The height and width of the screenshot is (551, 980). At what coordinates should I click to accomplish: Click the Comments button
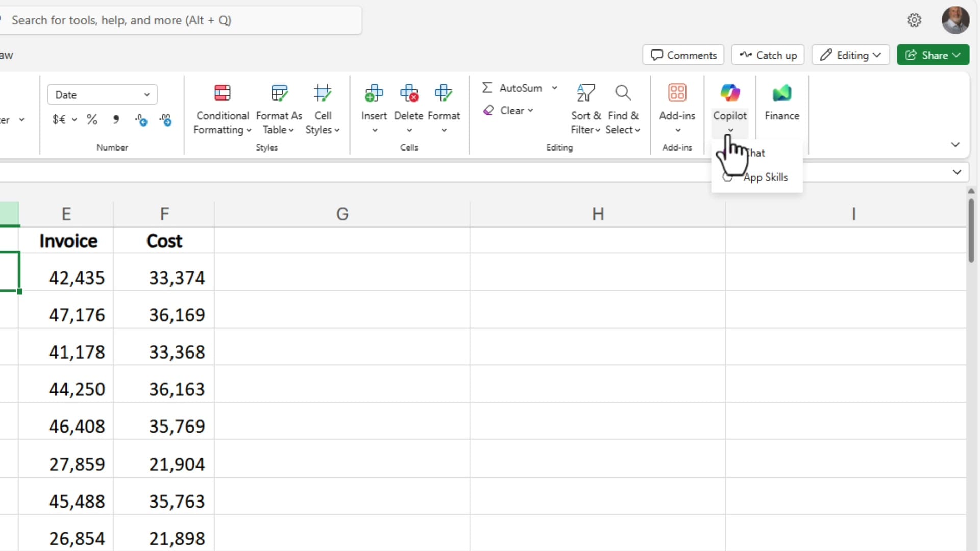click(683, 55)
